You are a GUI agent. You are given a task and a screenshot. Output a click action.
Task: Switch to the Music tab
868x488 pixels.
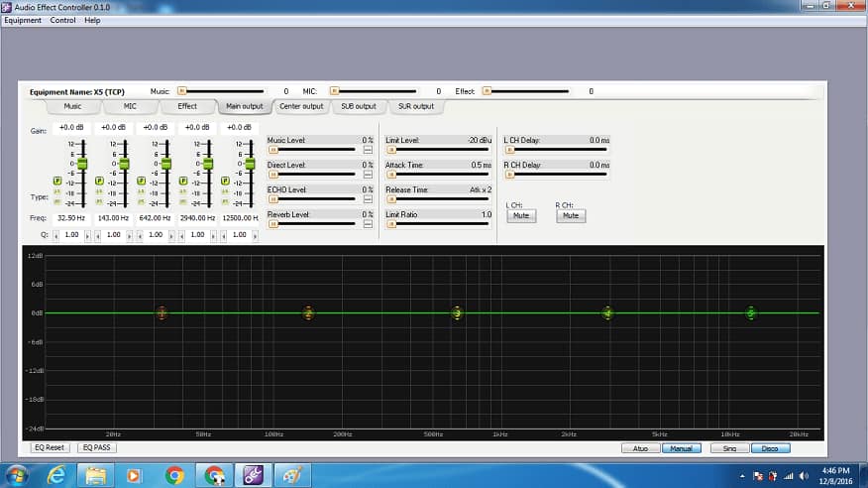[72, 106]
